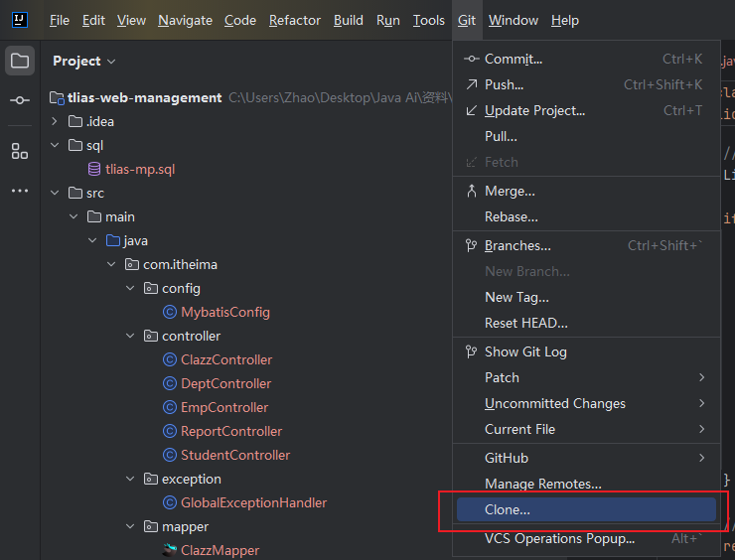Open the Structure tool window icon
Viewport: 735px width, 560px height.
20,151
